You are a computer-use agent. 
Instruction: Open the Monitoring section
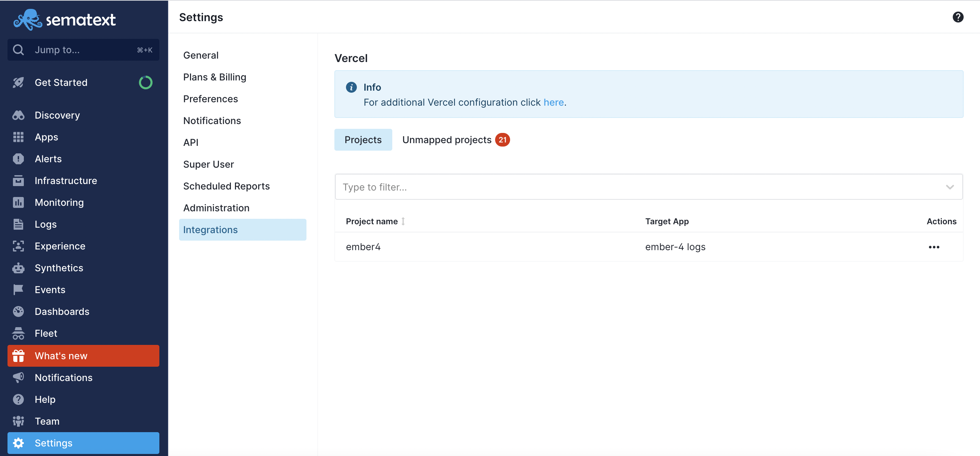pyautogui.click(x=59, y=202)
